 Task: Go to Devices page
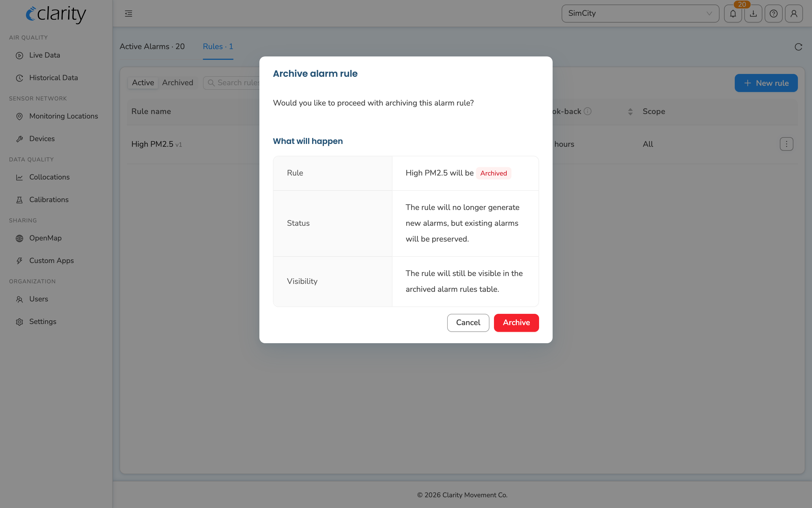click(x=42, y=138)
